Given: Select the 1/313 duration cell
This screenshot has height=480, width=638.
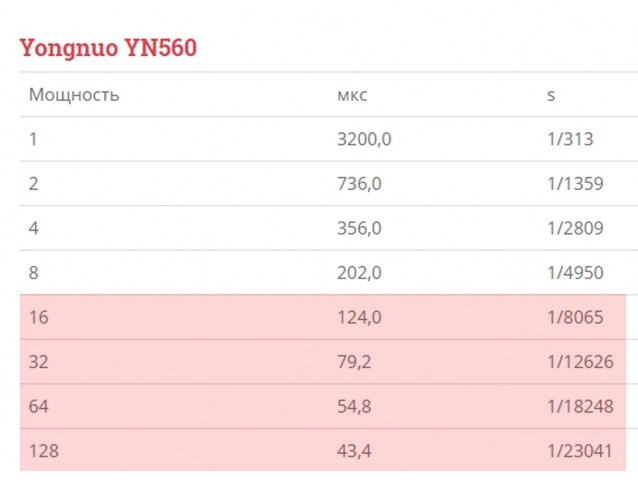Looking at the screenshot, I should tap(570, 139).
